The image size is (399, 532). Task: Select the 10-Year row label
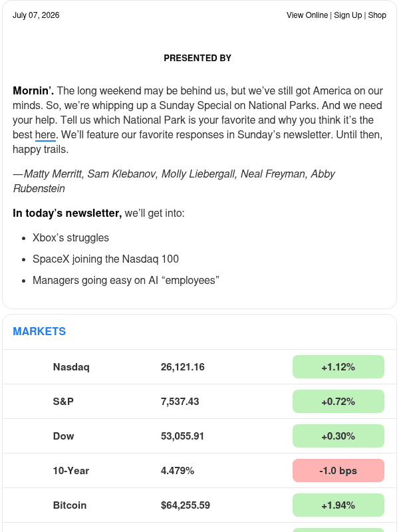point(71,471)
